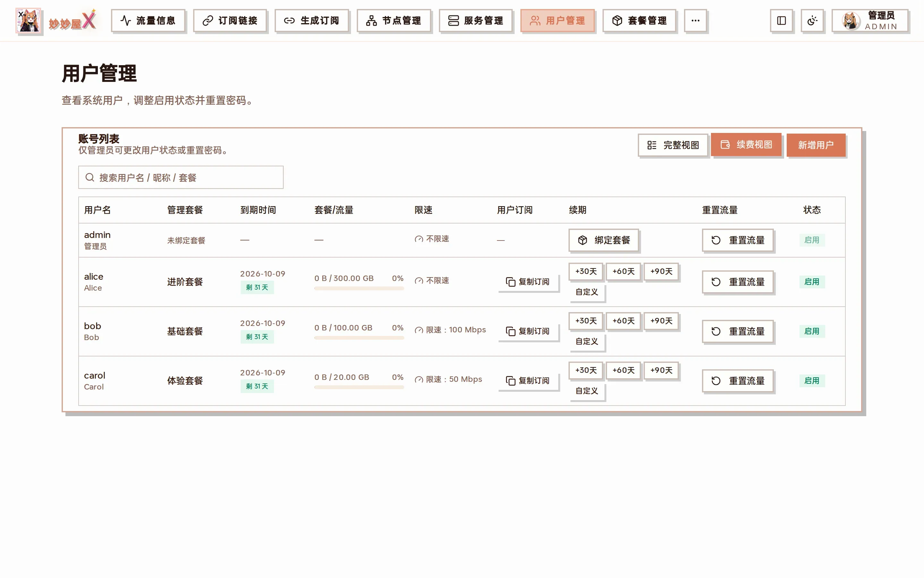Toggle carol 启用 status badge
The image size is (924, 578).
[812, 381]
